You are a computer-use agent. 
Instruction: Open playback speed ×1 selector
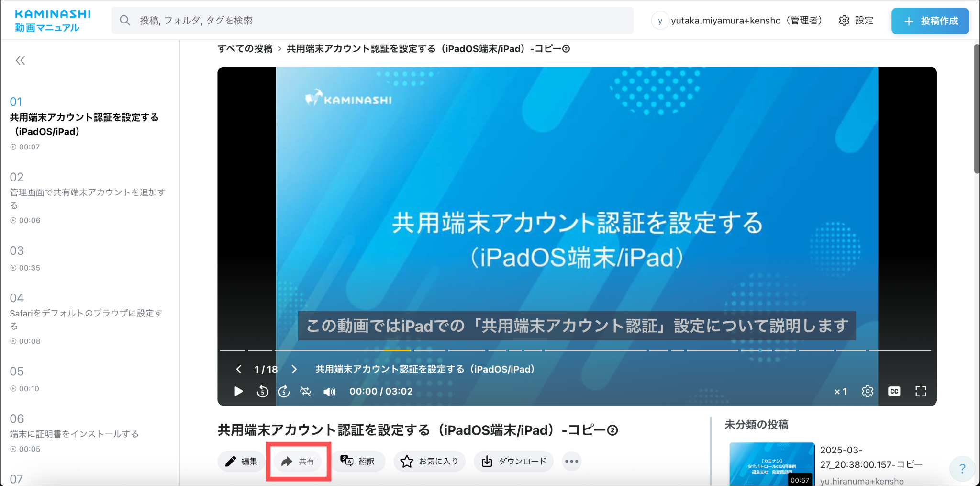point(841,392)
